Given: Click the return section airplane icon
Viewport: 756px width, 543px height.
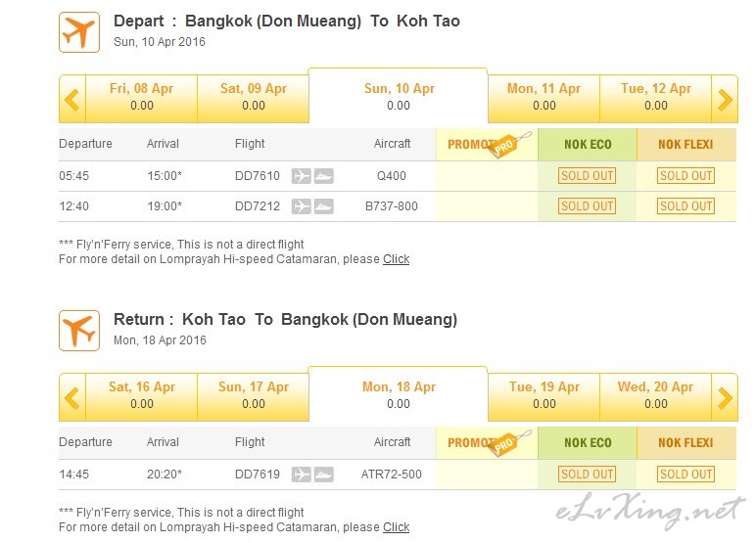Looking at the screenshot, I should tap(79, 331).
